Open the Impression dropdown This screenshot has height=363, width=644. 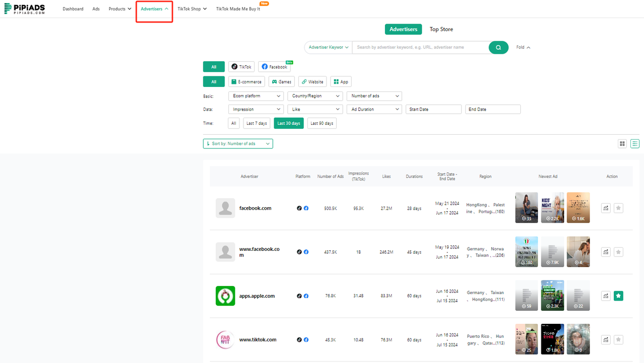pos(256,109)
